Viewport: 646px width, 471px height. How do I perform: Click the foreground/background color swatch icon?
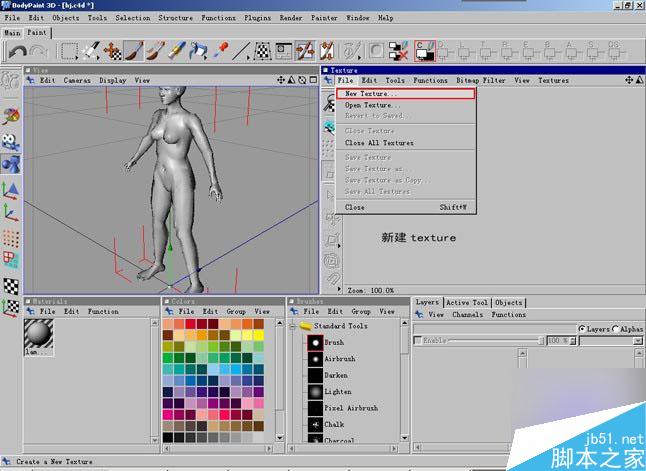[425, 51]
